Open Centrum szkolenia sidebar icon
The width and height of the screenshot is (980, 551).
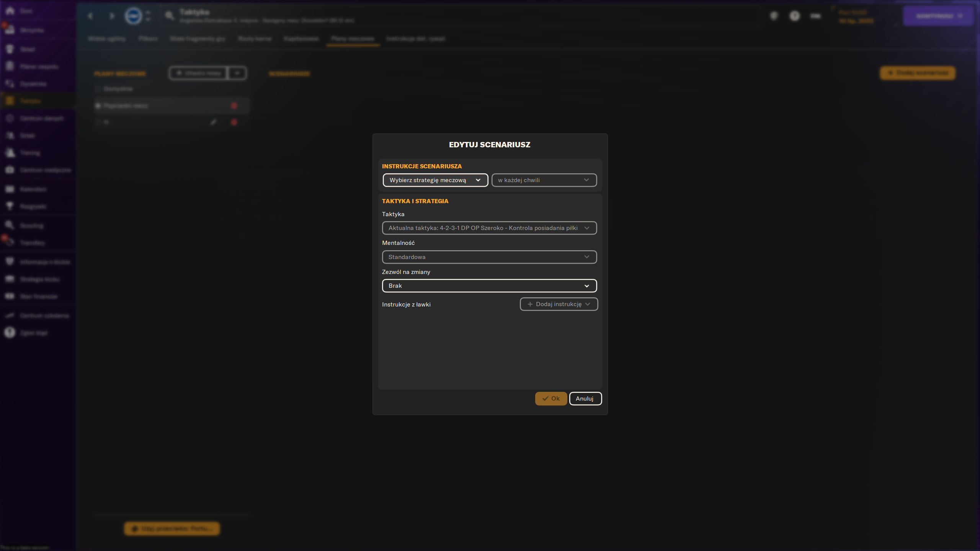tap(10, 315)
